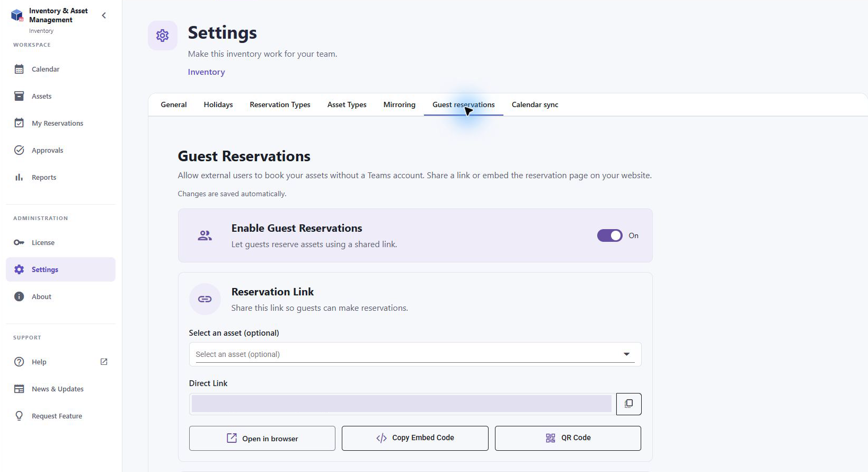Click the 'Changes are saved automatically.' text

tap(232, 194)
